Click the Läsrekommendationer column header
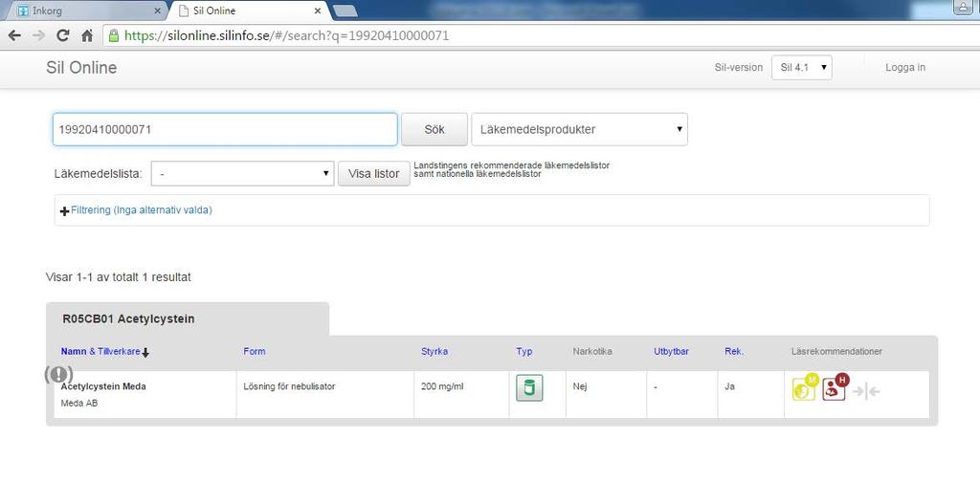The width and height of the screenshot is (980, 483). click(x=836, y=351)
